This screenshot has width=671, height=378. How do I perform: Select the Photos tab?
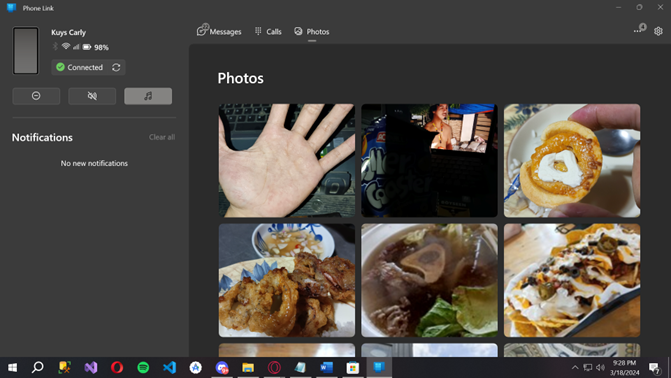(312, 31)
